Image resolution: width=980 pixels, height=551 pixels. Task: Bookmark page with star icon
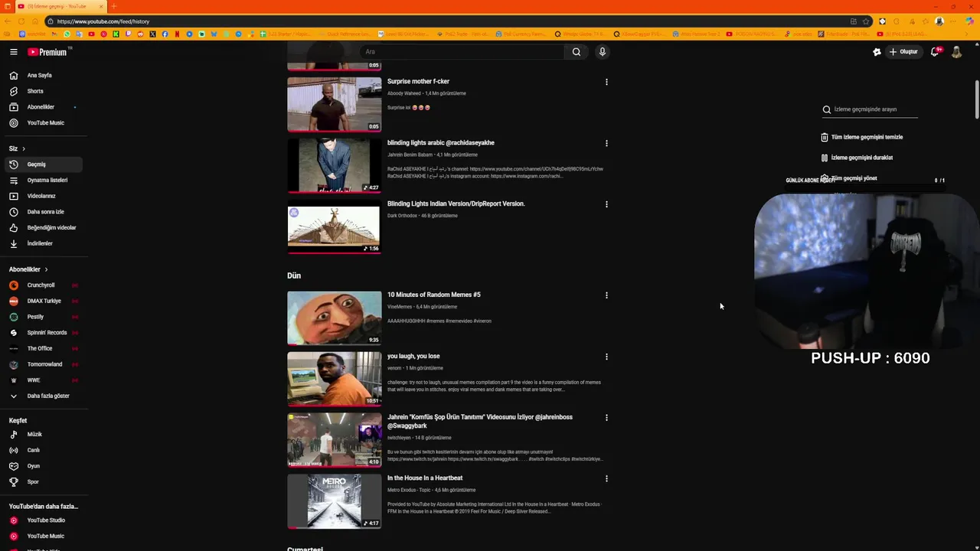(x=866, y=21)
